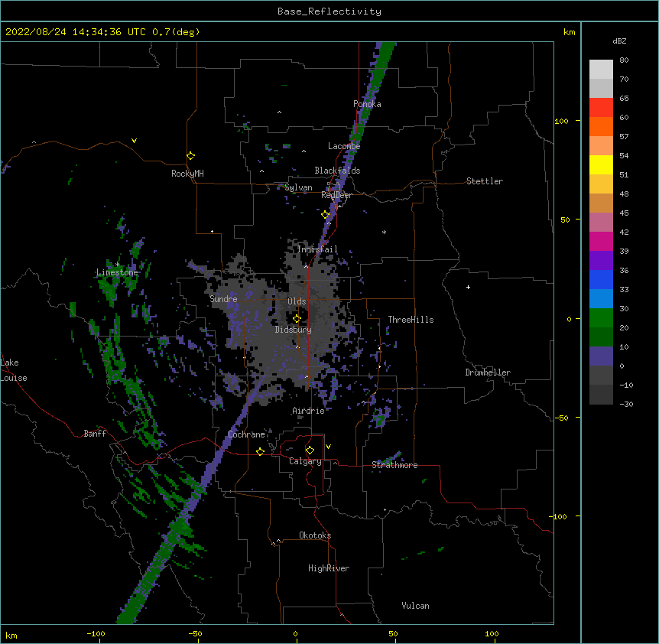Click the yellow diamond marker just south of RedDeer
Viewport: 659px width, 644px height.
click(x=326, y=215)
